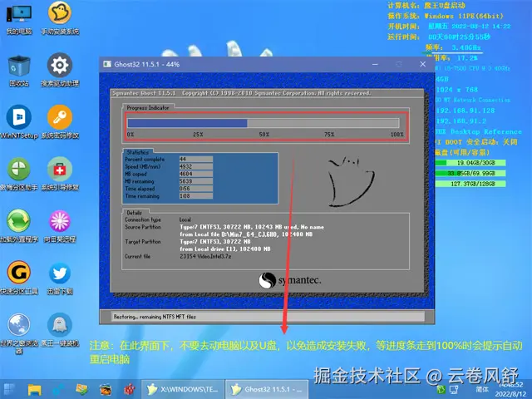532x399 pixels.
Task: Click the taskbar clock showing 2022/8/12
Action: pos(510,390)
